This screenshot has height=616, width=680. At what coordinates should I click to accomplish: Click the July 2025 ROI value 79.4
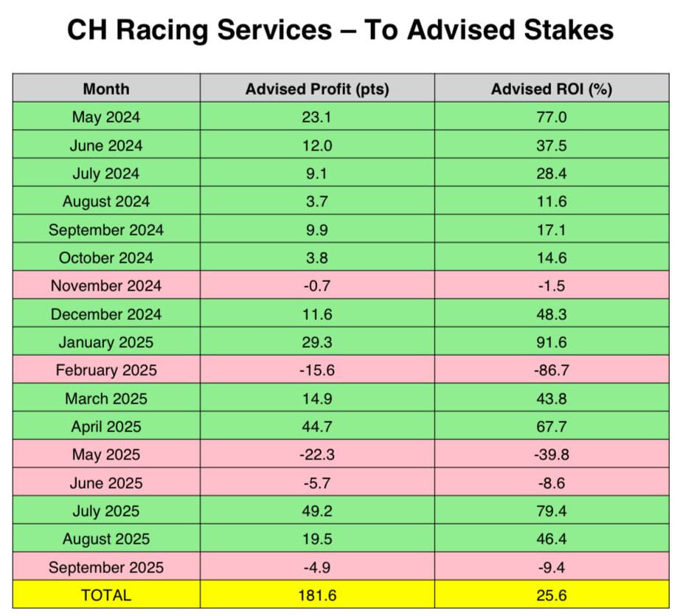tap(552, 511)
